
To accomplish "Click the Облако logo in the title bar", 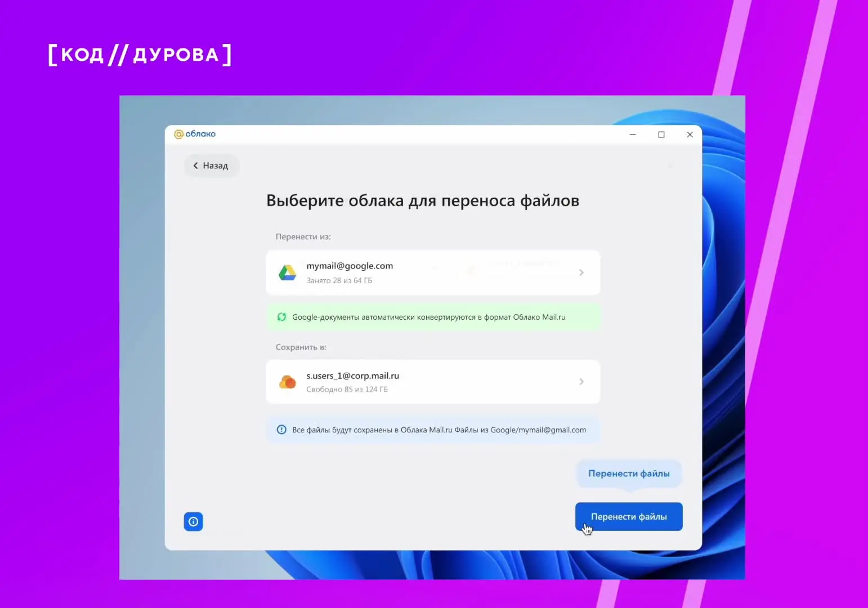I will [195, 134].
